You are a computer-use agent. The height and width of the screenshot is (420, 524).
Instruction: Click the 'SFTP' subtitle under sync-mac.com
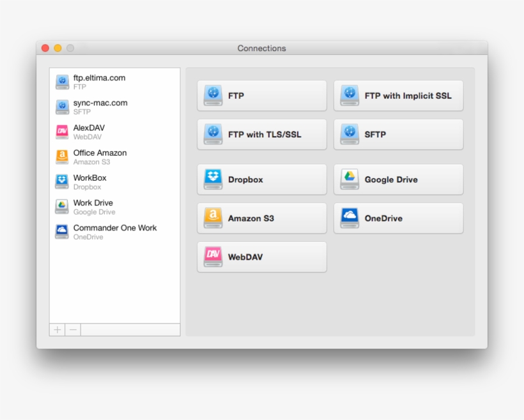82,112
